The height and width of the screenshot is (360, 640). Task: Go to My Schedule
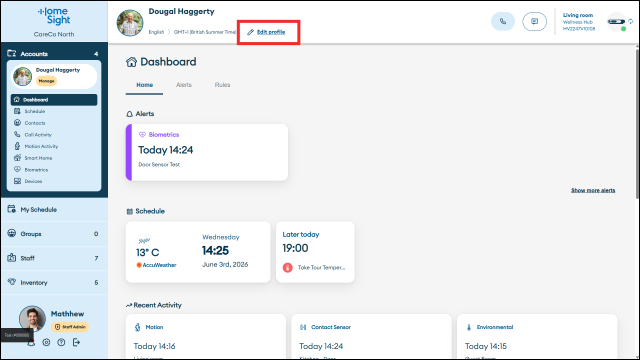click(x=54, y=209)
